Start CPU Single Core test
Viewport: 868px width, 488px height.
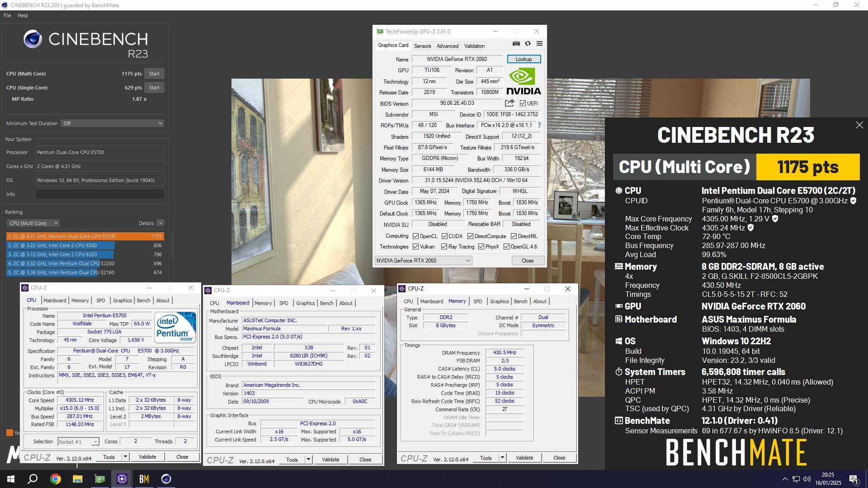coord(154,88)
